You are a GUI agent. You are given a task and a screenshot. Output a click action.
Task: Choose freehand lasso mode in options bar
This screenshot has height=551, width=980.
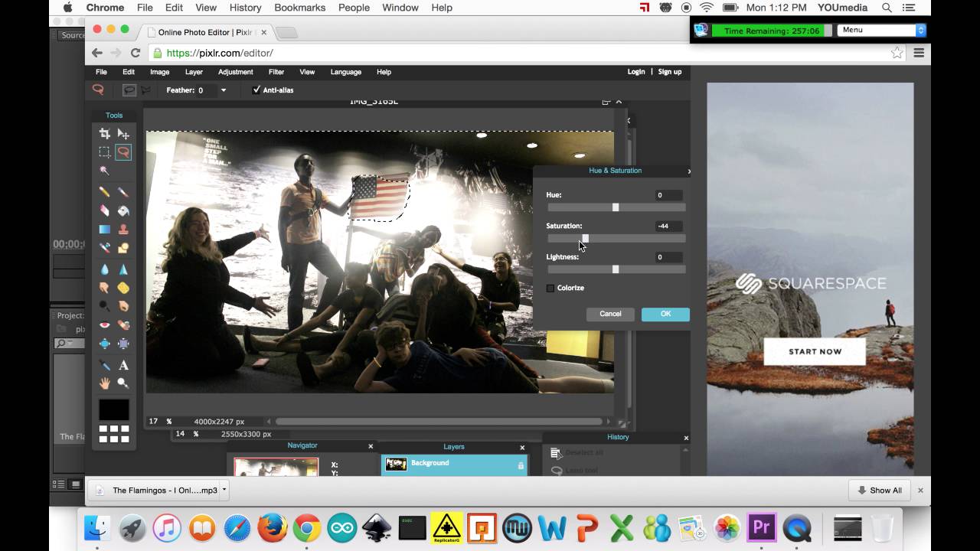[x=130, y=90]
